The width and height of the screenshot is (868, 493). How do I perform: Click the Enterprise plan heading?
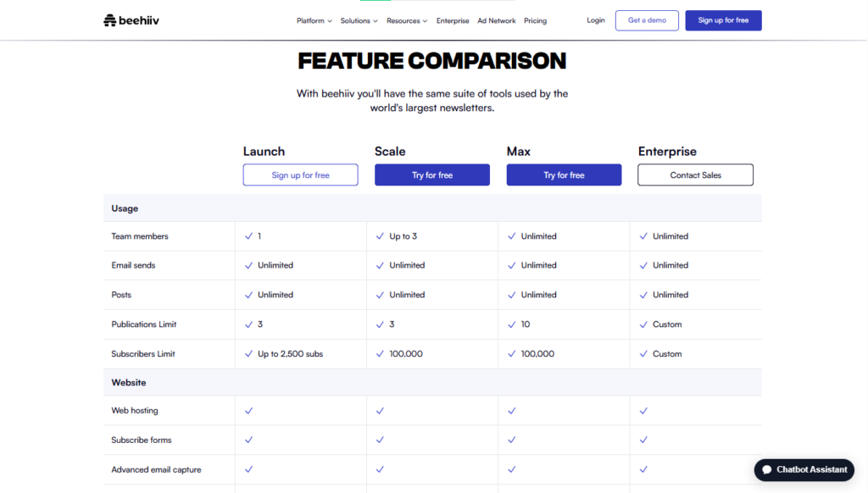click(667, 151)
